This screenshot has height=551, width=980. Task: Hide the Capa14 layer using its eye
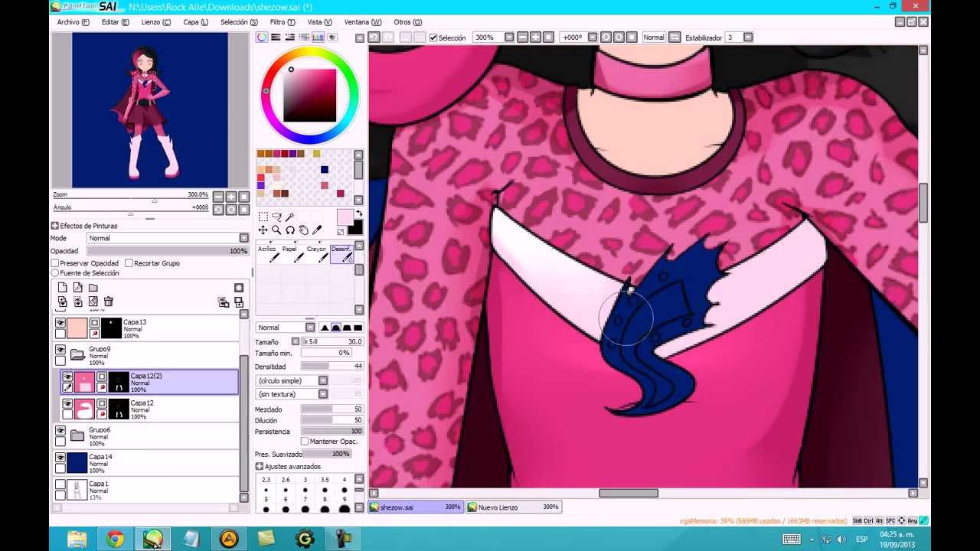tap(60, 458)
